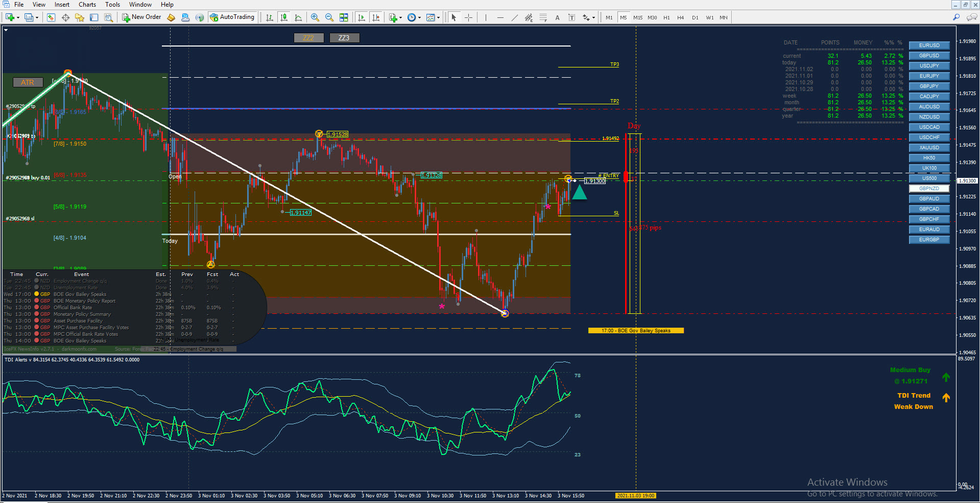Open the Navigator panel
980x503 pixels.
(x=80, y=17)
